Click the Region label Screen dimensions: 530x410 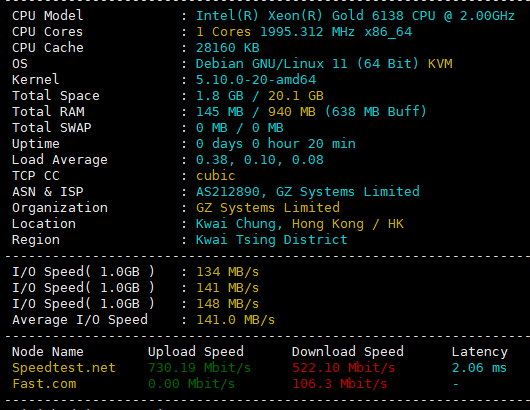click(x=36, y=240)
